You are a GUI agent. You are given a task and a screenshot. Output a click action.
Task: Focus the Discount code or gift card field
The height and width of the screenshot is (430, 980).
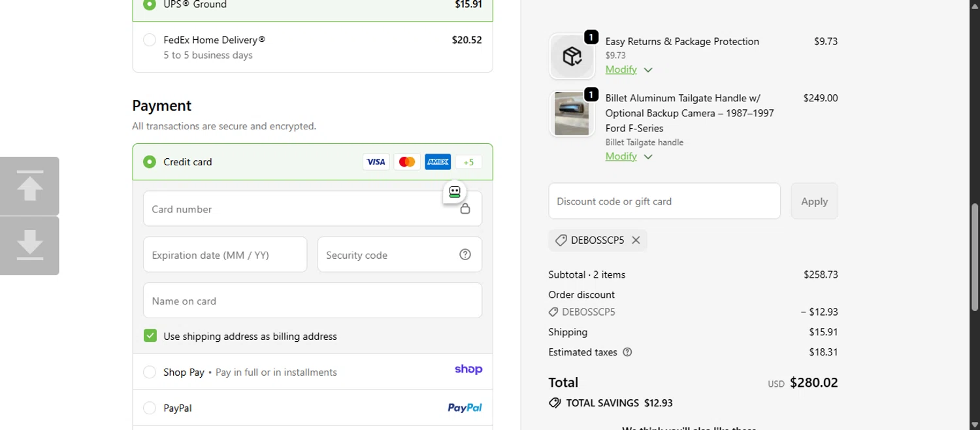coord(664,201)
